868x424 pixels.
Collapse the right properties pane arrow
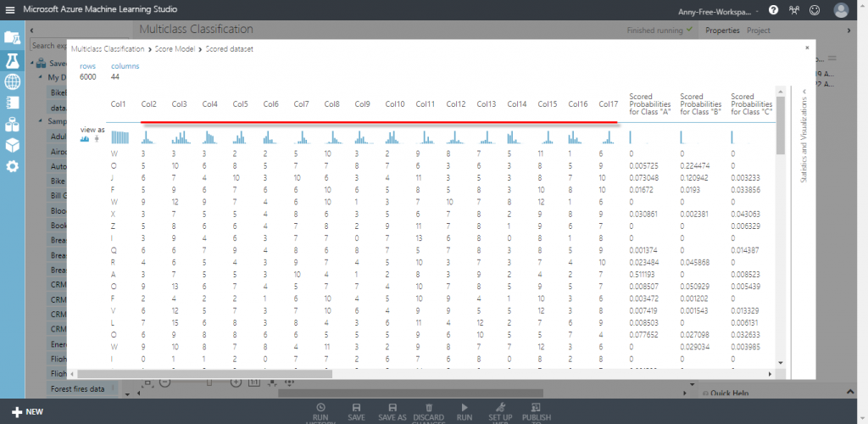pyautogui.click(x=849, y=31)
